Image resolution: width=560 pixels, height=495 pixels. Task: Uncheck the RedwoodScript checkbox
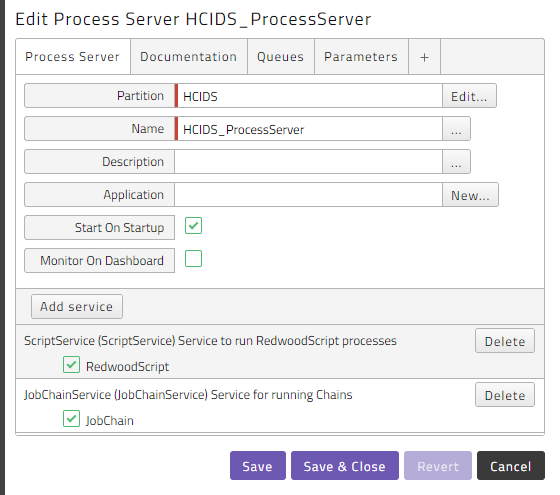tap(71, 365)
